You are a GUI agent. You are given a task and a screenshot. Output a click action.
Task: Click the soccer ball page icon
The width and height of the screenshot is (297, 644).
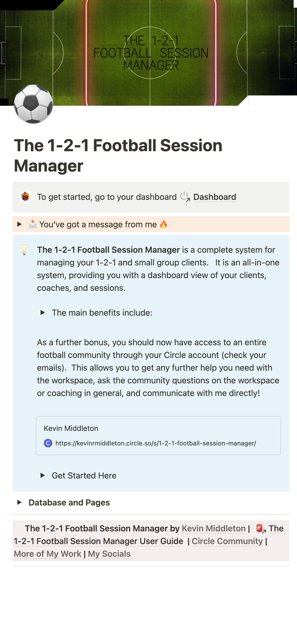(33, 104)
